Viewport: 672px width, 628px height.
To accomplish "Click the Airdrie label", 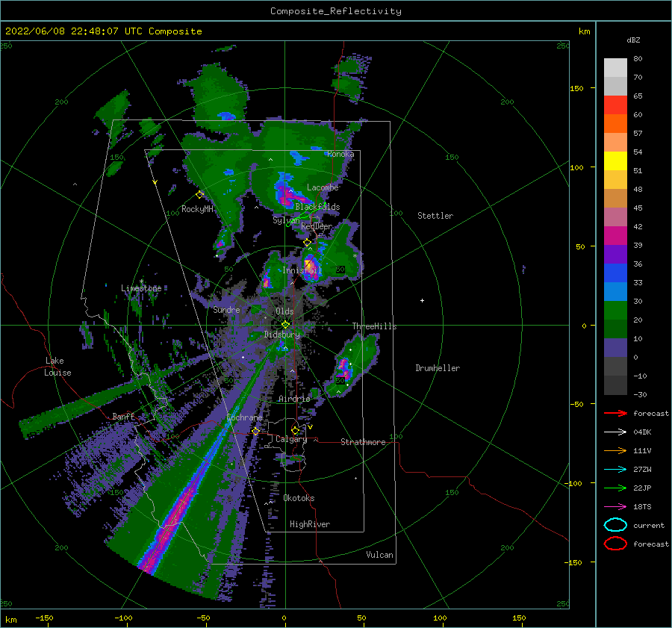I will pyautogui.click(x=294, y=399).
